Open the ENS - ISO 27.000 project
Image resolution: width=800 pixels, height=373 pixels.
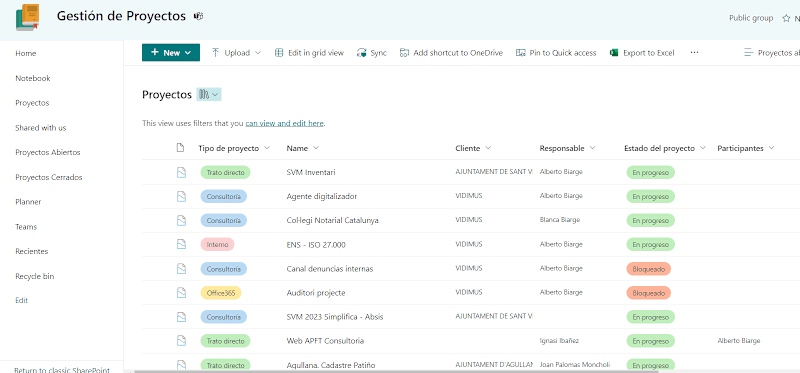(316, 244)
